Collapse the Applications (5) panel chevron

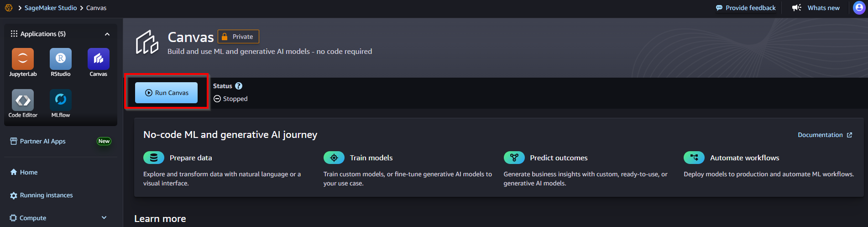(107, 34)
